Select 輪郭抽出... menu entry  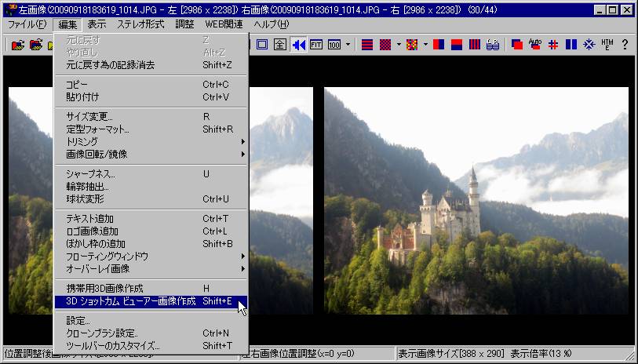pos(151,186)
